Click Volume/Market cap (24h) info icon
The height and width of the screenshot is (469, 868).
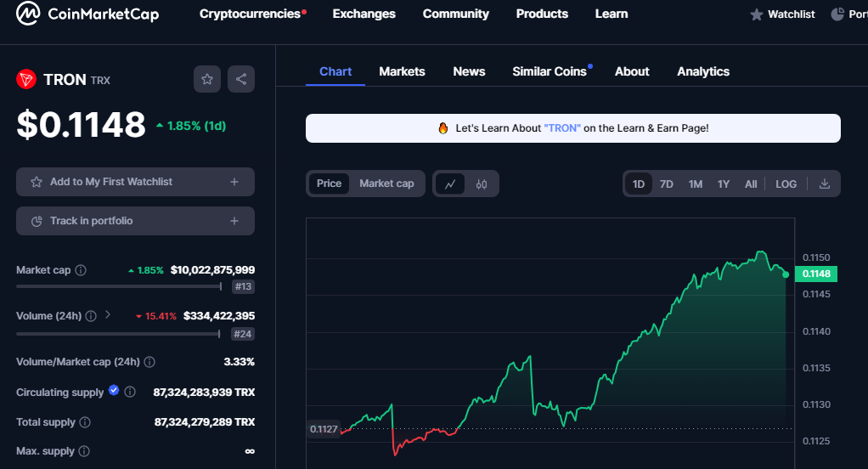tap(149, 362)
